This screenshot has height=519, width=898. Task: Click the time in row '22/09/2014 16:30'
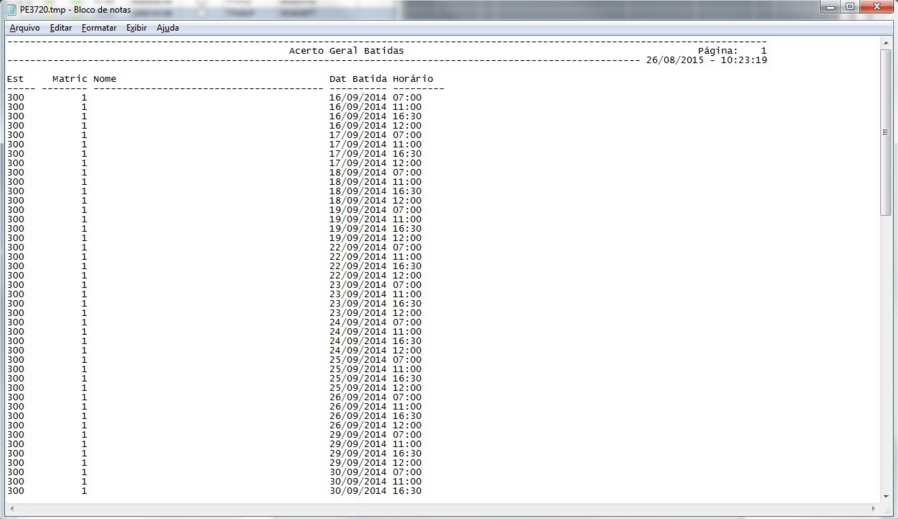pyautogui.click(x=407, y=266)
